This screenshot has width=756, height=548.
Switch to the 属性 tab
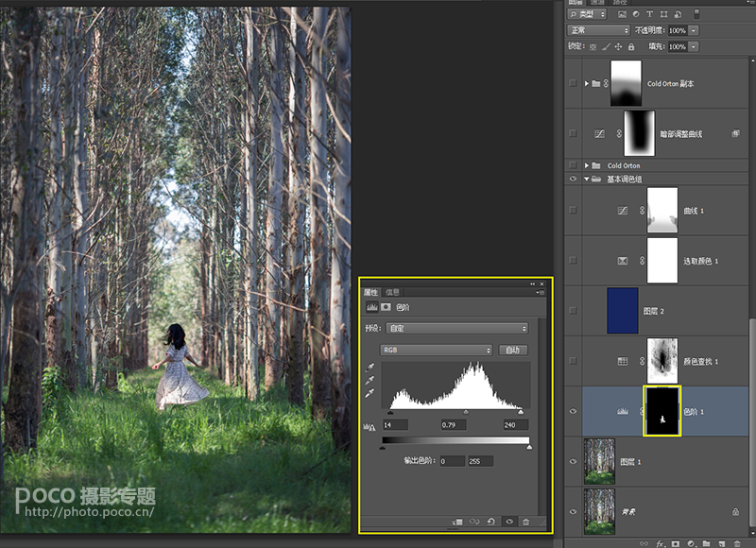(370, 292)
